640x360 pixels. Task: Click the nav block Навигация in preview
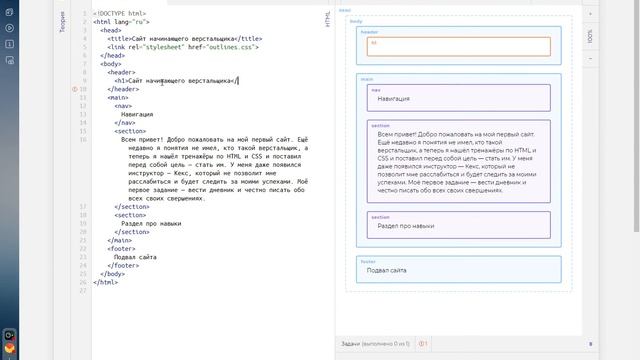(458, 98)
